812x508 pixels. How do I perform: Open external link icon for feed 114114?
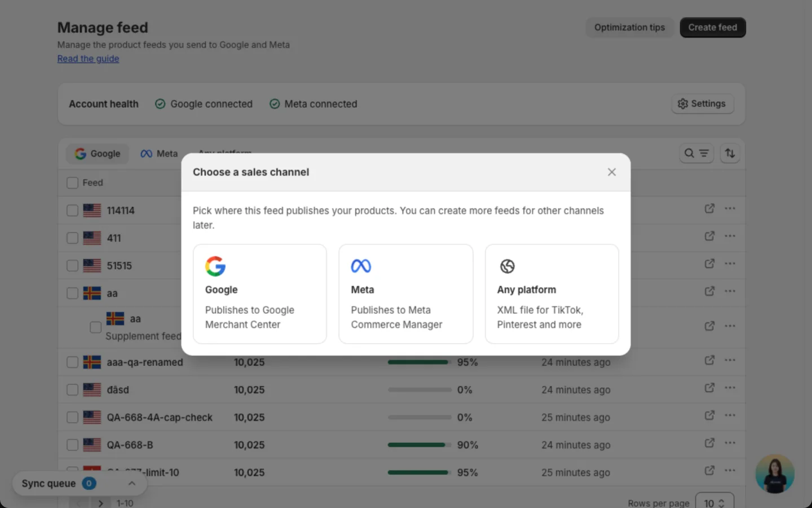709,208
